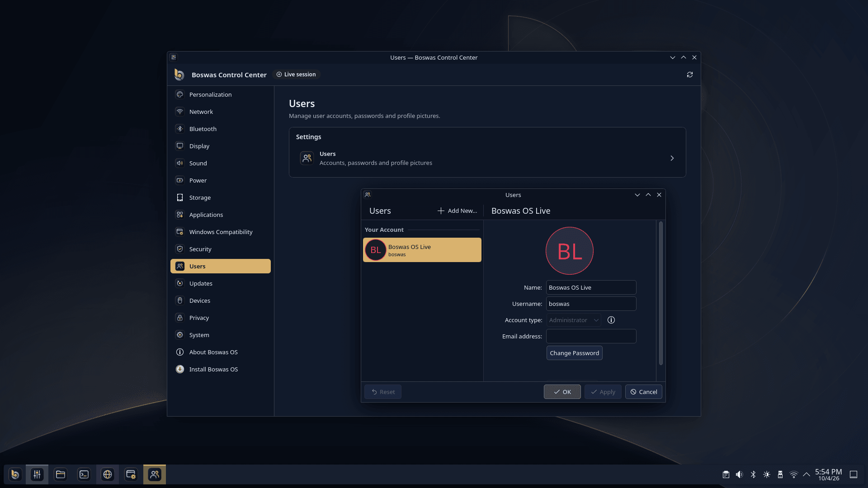The image size is (868, 488).
Task: Open clipboard tray icon
Action: pos(726,474)
